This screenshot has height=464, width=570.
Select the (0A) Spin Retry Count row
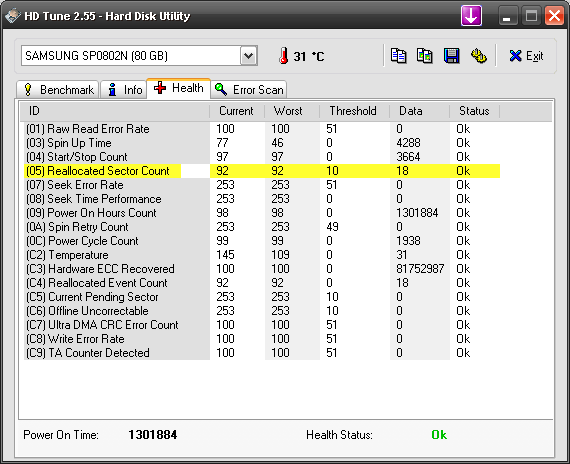click(262, 227)
